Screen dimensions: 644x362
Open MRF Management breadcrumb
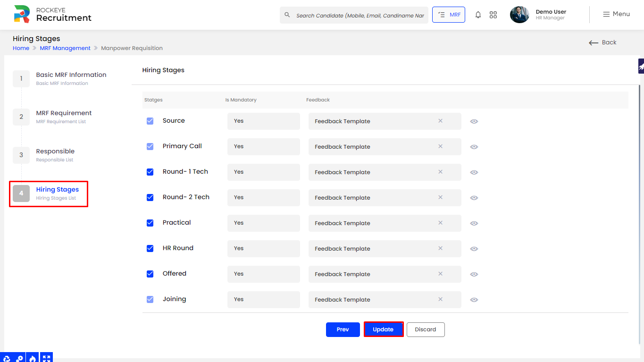click(65, 48)
